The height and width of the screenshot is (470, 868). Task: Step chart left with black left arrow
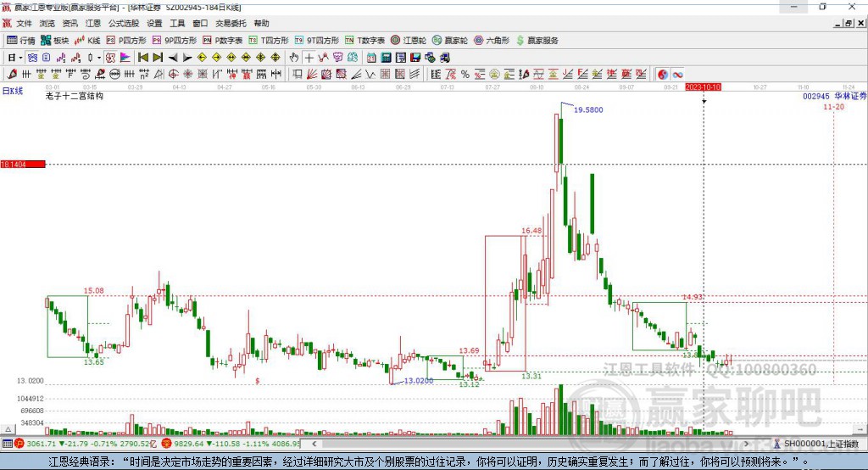pyautogui.click(x=173, y=58)
